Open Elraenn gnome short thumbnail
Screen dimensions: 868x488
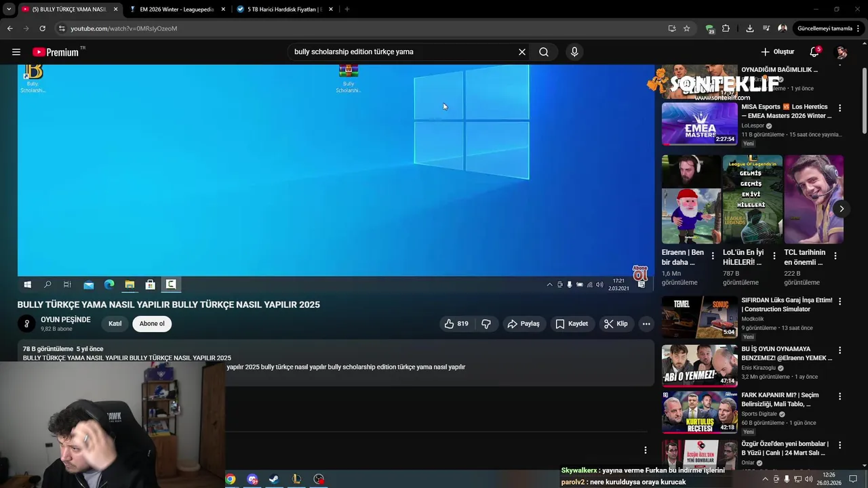pyautogui.click(x=692, y=199)
